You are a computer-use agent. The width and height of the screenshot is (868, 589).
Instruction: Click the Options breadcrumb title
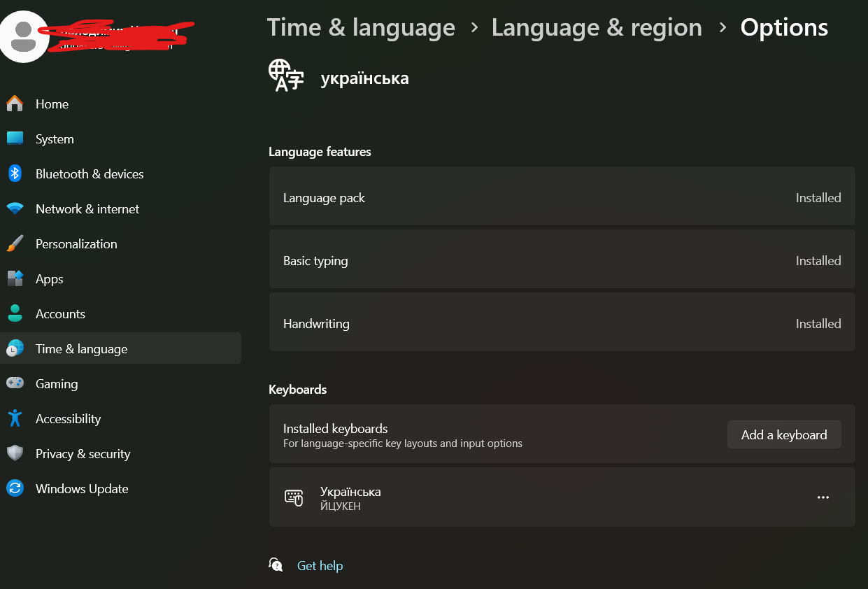click(784, 27)
